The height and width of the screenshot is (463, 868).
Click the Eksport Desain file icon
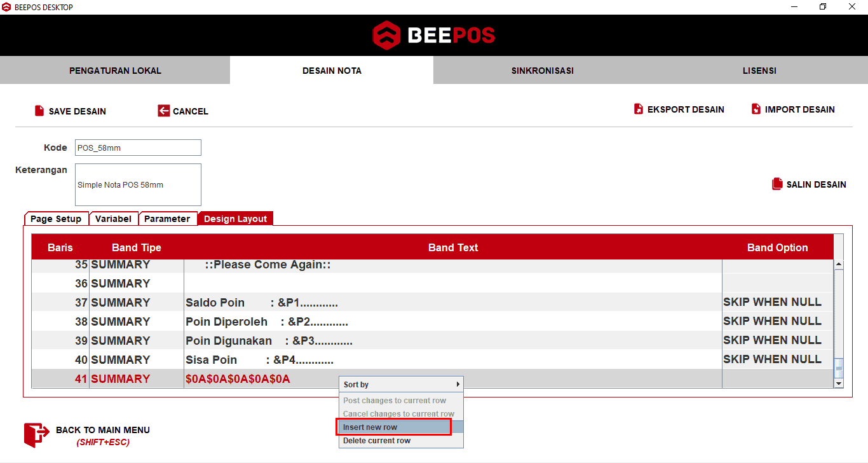[639, 109]
